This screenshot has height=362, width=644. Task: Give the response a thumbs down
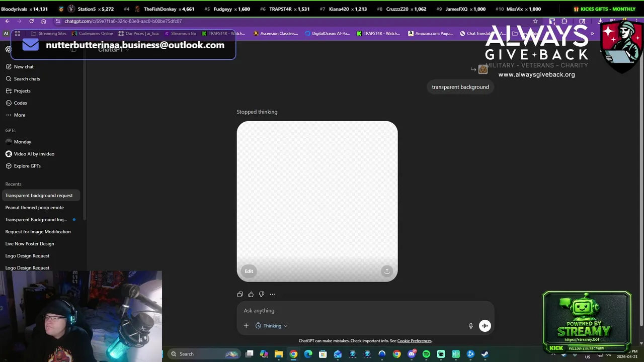[x=262, y=294]
